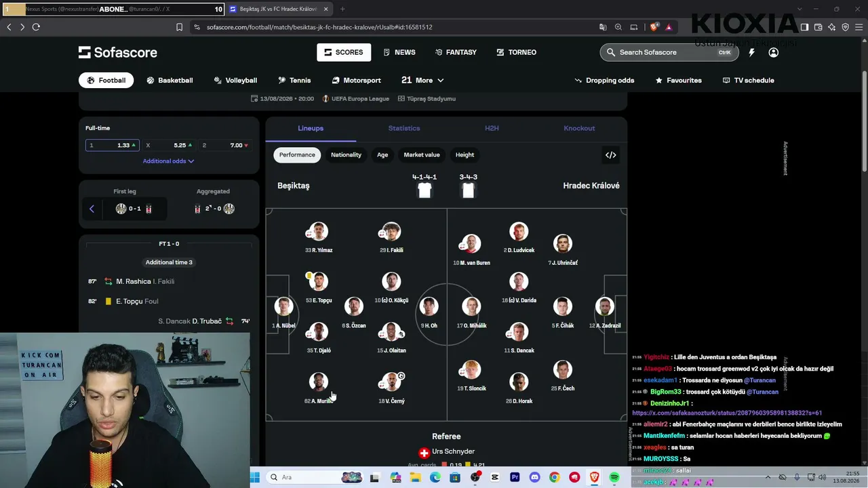This screenshot has width=868, height=488.
Task: Select the Nationality lineup filter
Action: click(346, 155)
